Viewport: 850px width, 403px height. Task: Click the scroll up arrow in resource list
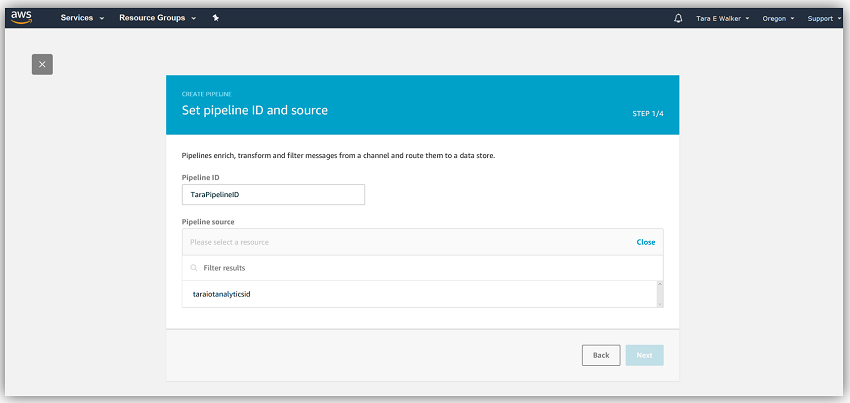click(x=659, y=285)
